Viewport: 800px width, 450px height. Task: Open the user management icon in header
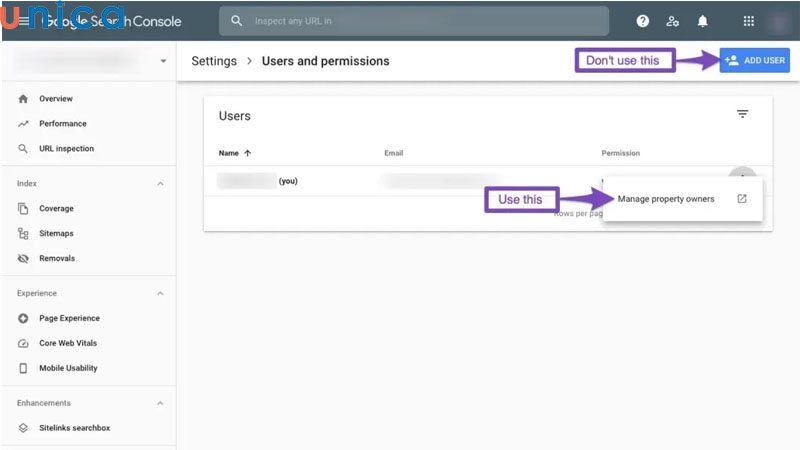coord(672,21)
